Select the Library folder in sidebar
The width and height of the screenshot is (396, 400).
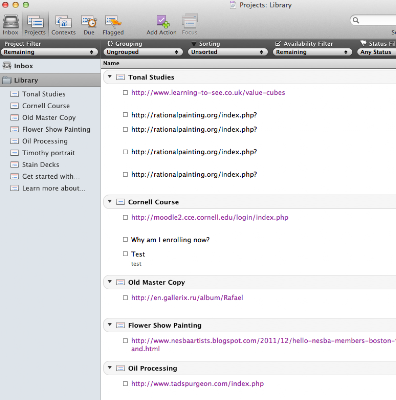point(50,80)
